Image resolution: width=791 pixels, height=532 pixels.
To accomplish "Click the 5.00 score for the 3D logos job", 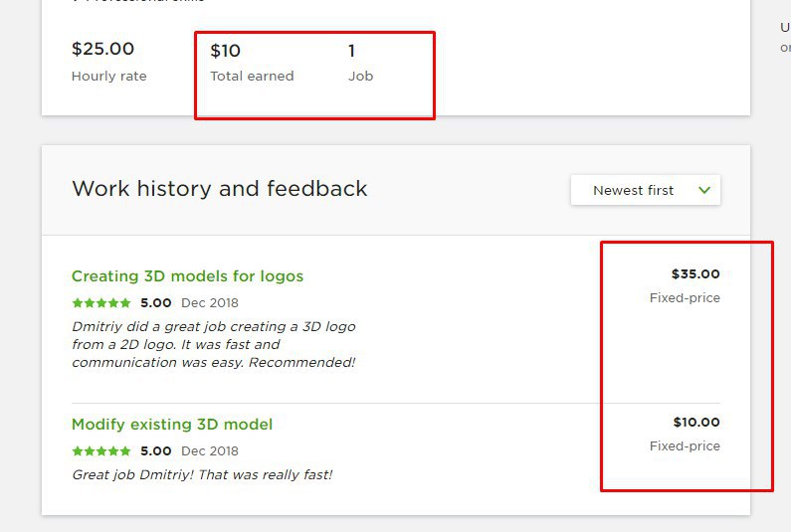I will pyautogui.click(x=155, y=302).
